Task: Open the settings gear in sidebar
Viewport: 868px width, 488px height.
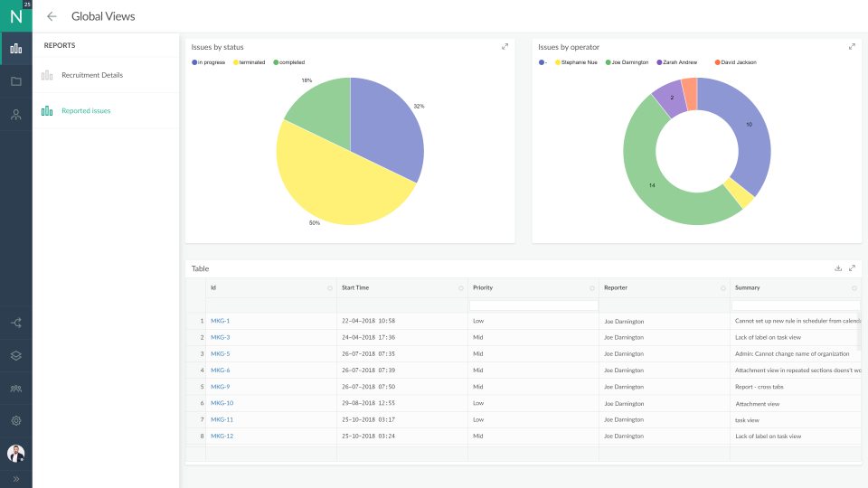Action: [16, 420]
